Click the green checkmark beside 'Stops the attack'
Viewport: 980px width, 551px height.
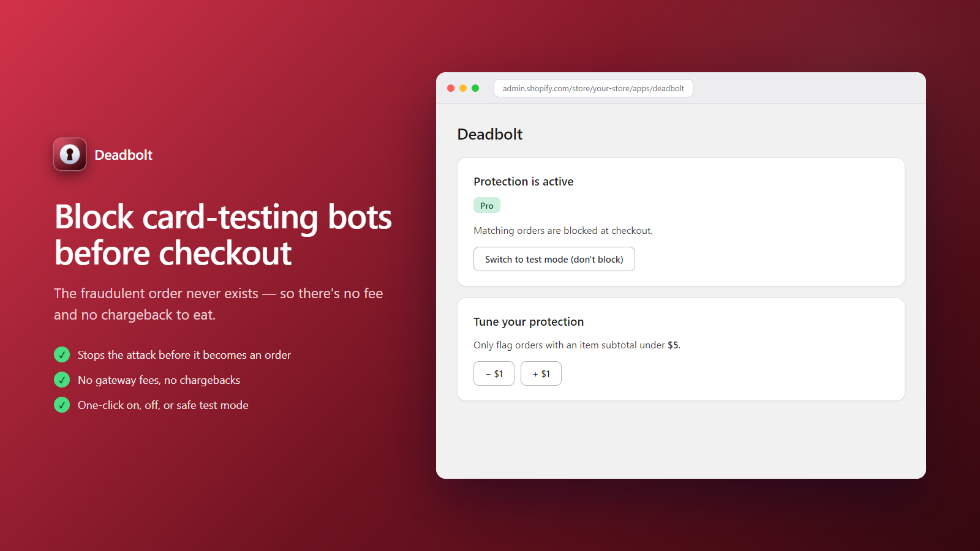click(62, 354)
